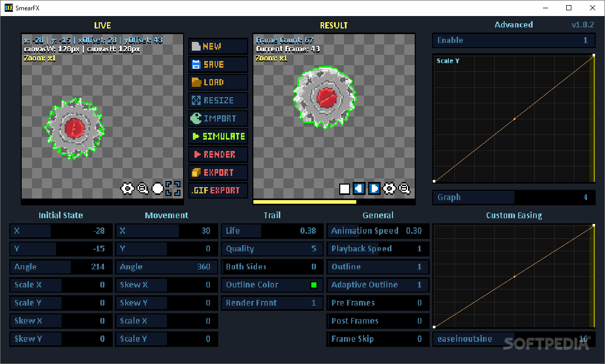This screenshot has height=364, width=605.
Task: Click the SAVE floppy disk button
Action: [x=218, y=65]
